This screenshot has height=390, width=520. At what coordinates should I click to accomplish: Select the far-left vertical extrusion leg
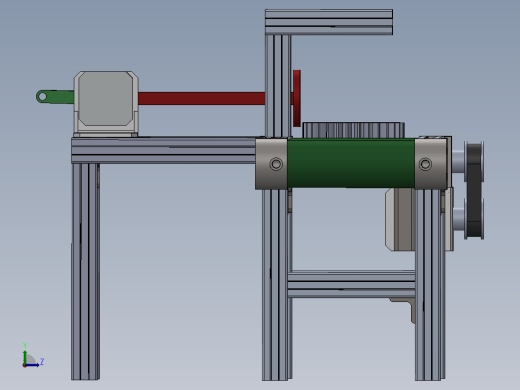pos(85,271)
